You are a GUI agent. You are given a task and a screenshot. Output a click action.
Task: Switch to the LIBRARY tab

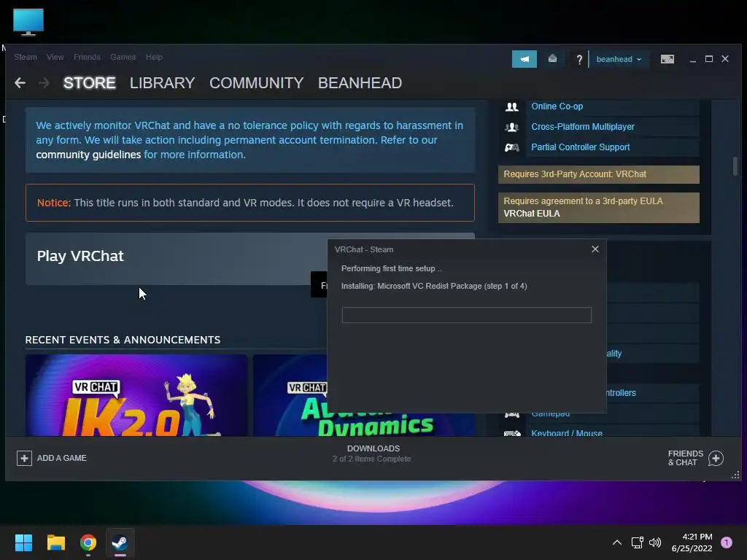pyautogui.click(x=163, y=83)
